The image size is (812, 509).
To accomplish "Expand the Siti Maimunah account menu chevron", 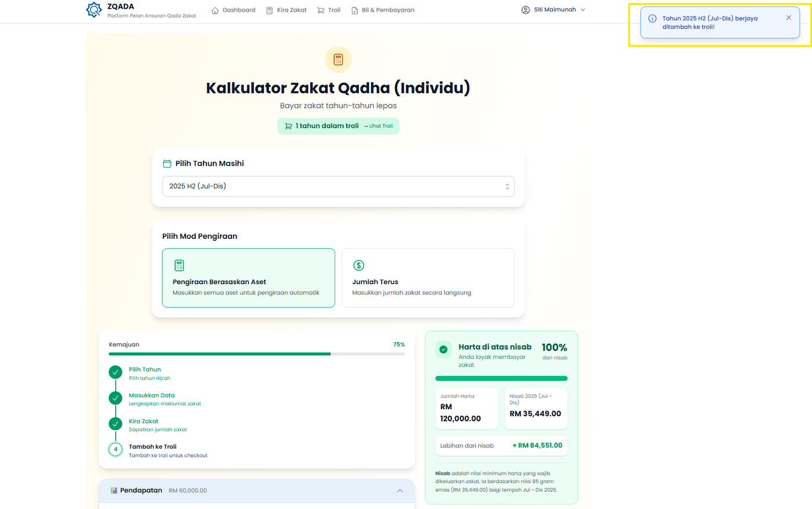I will point(583,10).
